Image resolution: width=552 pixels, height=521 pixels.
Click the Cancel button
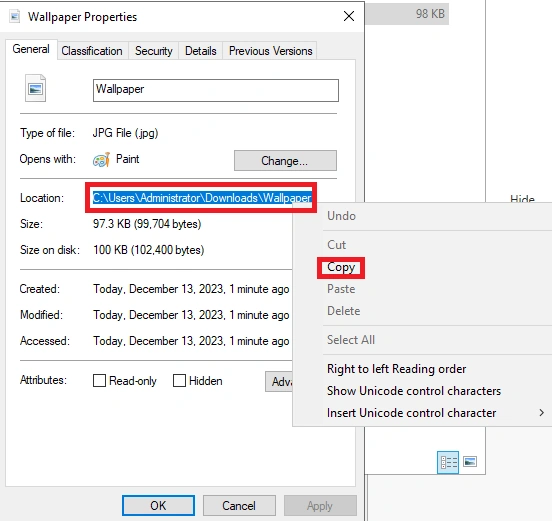(x=239, y=506)
